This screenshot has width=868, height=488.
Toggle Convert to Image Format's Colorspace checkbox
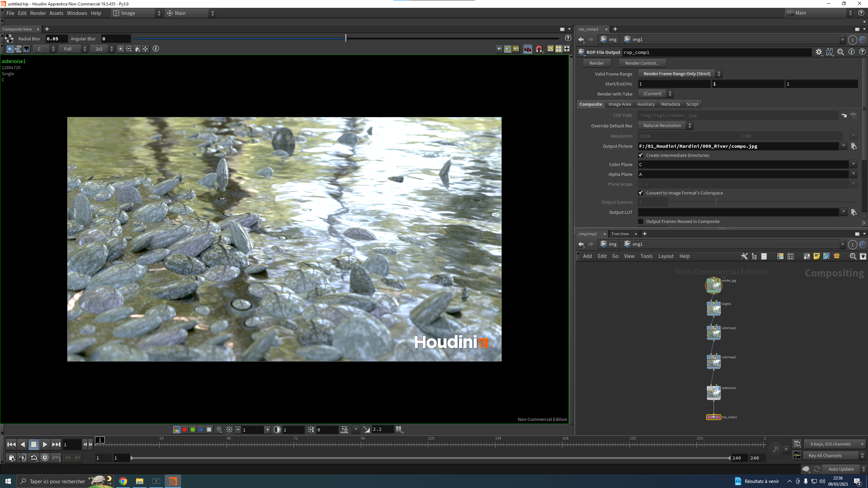point(640,193)
